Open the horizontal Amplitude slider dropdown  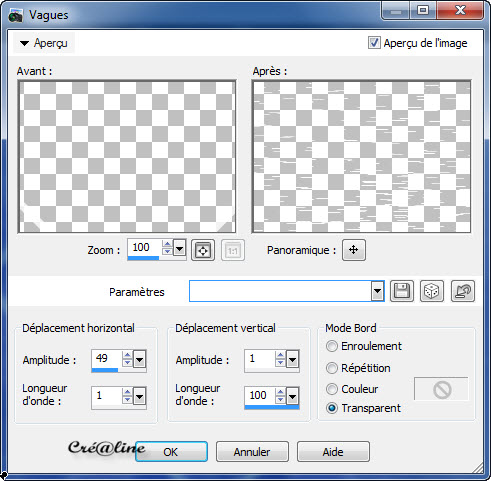(x=139, y=359)
